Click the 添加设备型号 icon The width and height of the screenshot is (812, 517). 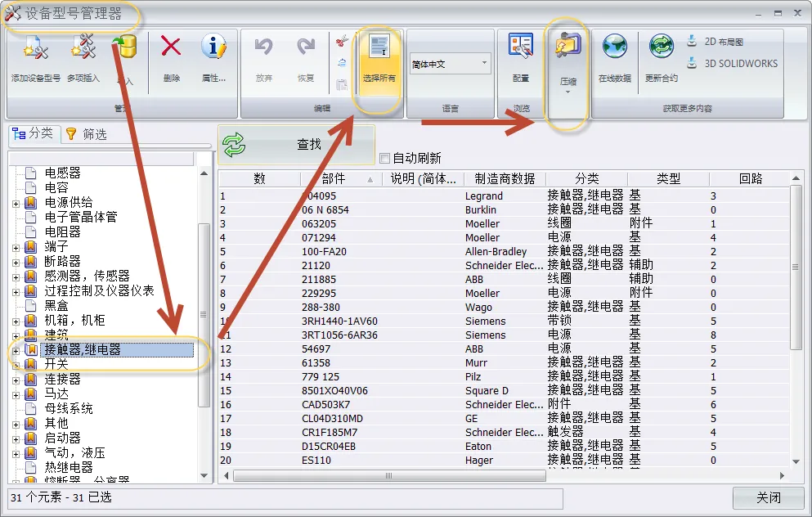[x=35, y=49]
